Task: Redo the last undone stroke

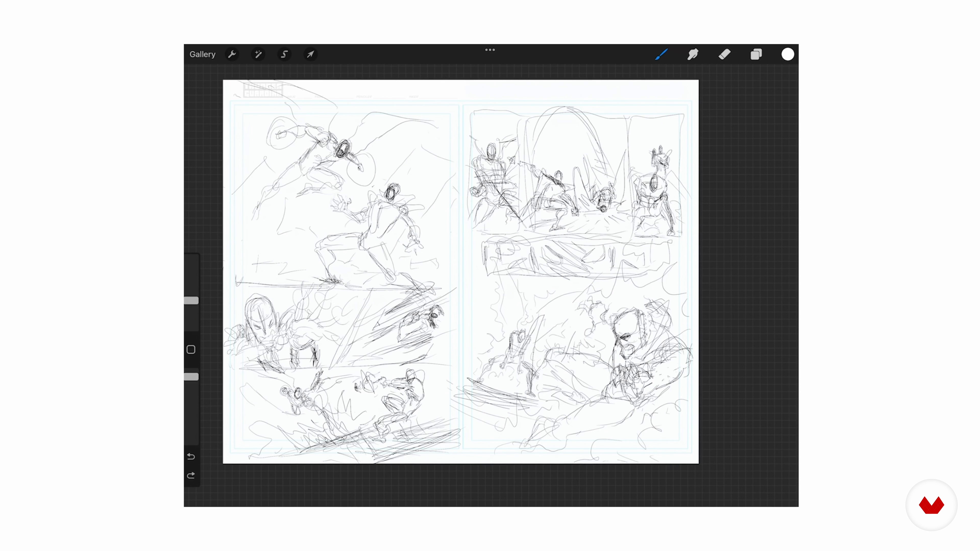Action: 191,475
